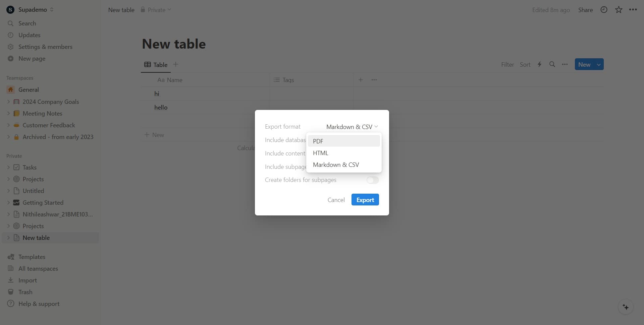The image size is (644, 325).
Task: Open the Trash
Action: pos(25,292)
